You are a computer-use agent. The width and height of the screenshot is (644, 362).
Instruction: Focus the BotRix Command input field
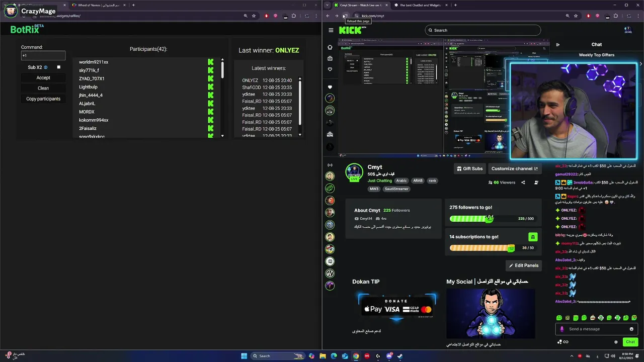pos(43,56)
